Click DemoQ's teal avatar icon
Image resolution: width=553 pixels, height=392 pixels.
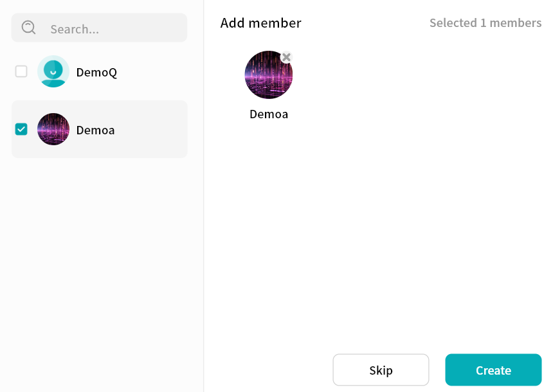pyautogui.click(x=53, y=71)
